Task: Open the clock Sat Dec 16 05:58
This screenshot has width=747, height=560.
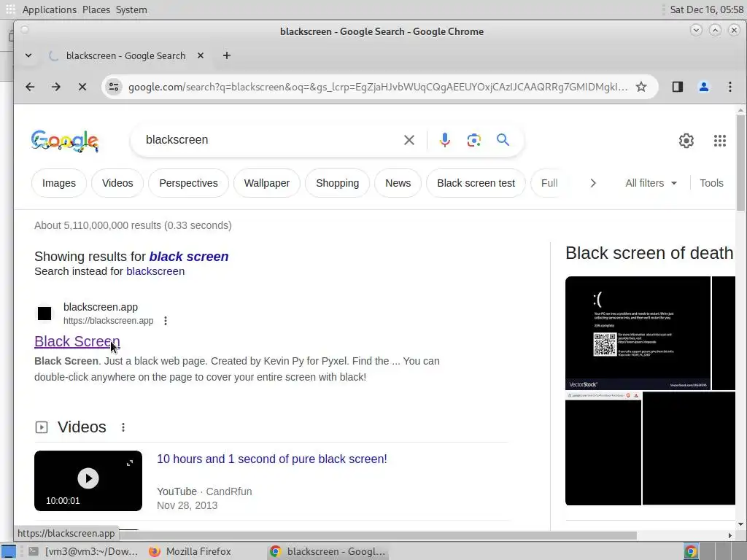Action: [x=706, y=9]
